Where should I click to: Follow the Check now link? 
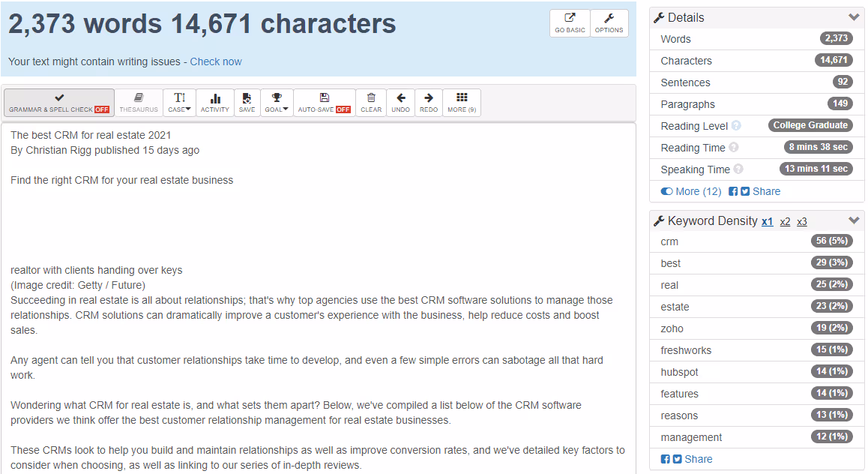click(x=216, y=62)
